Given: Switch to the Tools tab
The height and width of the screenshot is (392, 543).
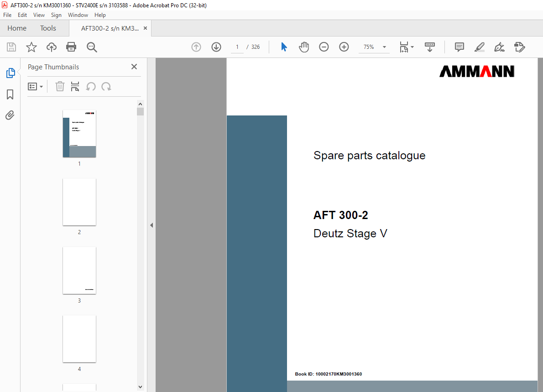Looking at the screenshot, I should click(x=48, y=28).
